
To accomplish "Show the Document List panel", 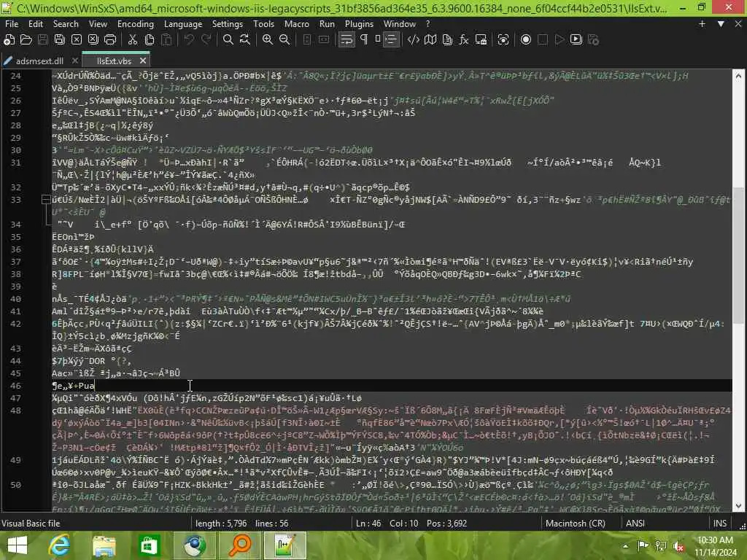I will tap(447, 40).
